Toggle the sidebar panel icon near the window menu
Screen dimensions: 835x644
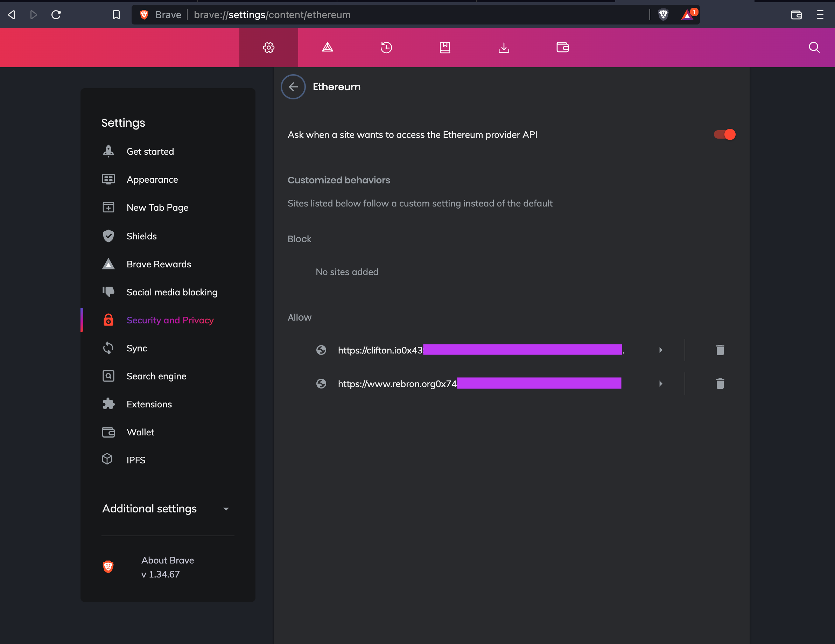click(796, 15)
